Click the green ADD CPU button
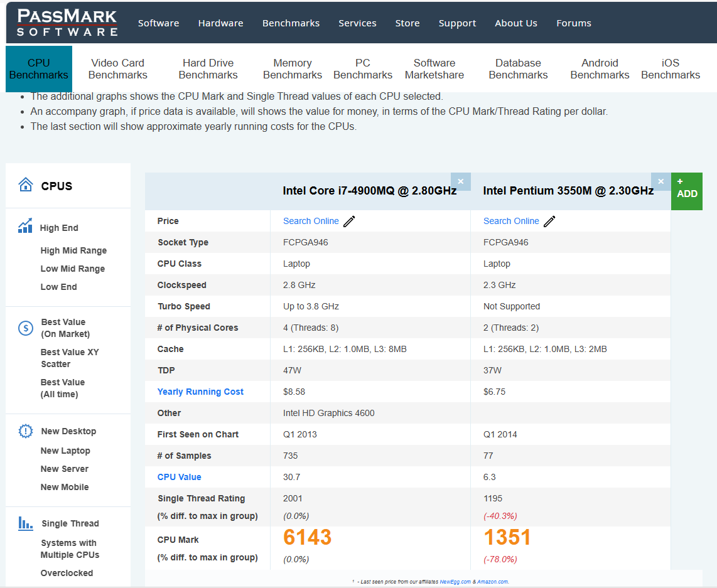 point(687,191)
